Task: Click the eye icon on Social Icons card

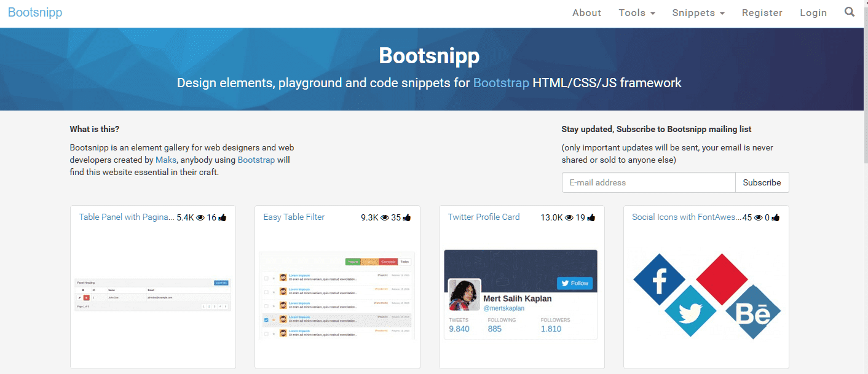Action: (759, 217)
